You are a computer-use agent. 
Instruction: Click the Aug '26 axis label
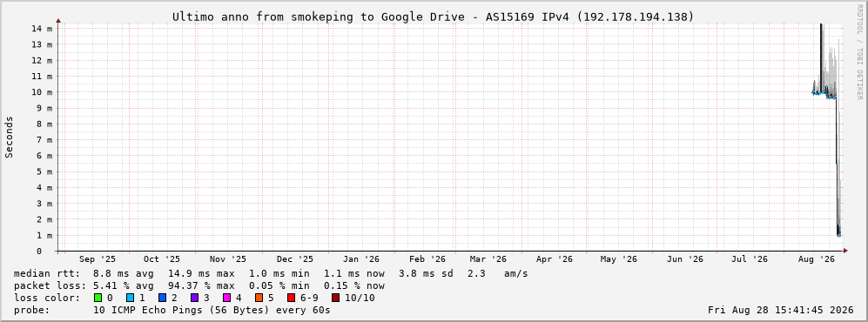(x=817, y=259)
